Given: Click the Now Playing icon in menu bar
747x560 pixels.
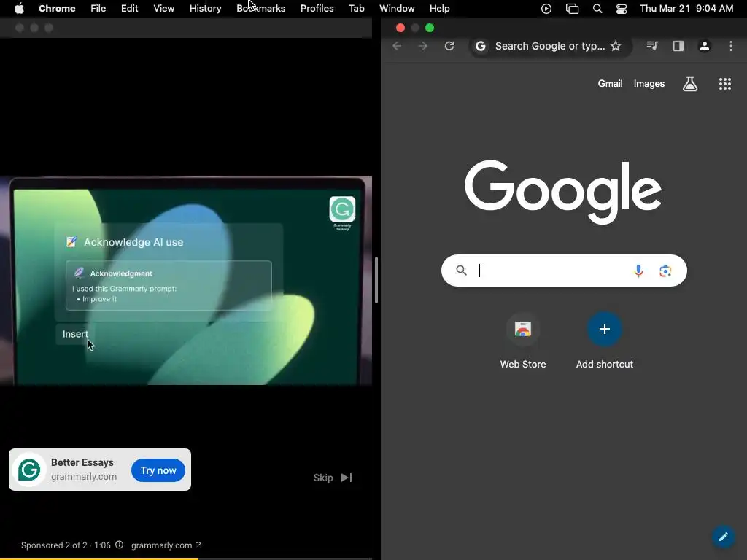Looking at the screenshot, I should coord(546,9).
